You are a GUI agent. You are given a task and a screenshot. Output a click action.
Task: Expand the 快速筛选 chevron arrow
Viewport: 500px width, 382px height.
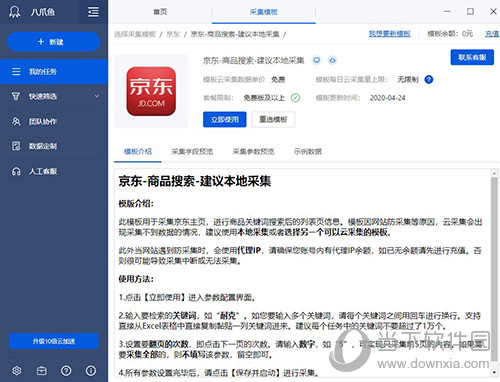pyautogui.click(x=97, y=96)
